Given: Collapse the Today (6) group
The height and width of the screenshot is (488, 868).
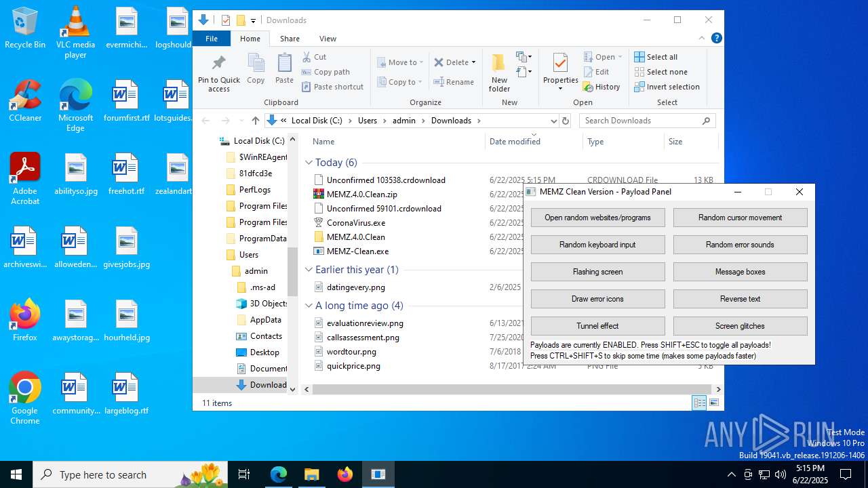Looking at the screenshot, I should click(309, 163).
